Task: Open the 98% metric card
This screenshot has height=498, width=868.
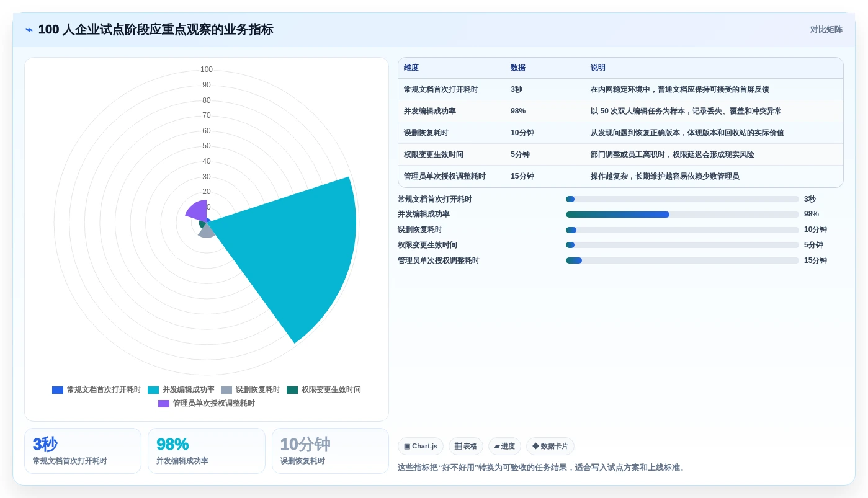Action: click(207, 451)
